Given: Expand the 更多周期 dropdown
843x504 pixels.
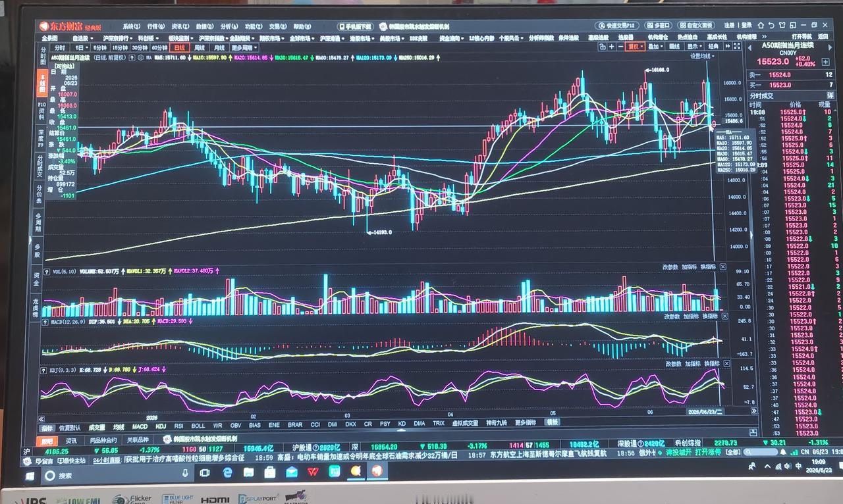Looking at the screenshot, I should point(244,47).
